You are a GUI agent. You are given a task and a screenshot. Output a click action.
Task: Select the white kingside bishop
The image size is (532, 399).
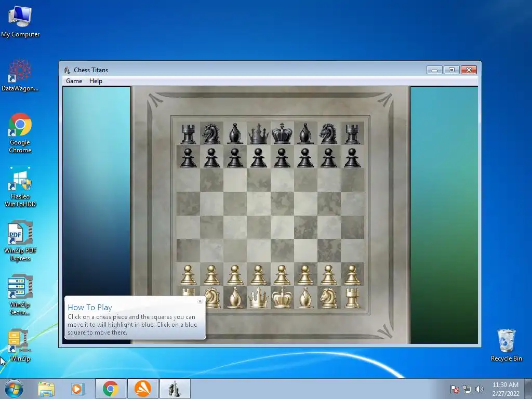coord(305,298)
